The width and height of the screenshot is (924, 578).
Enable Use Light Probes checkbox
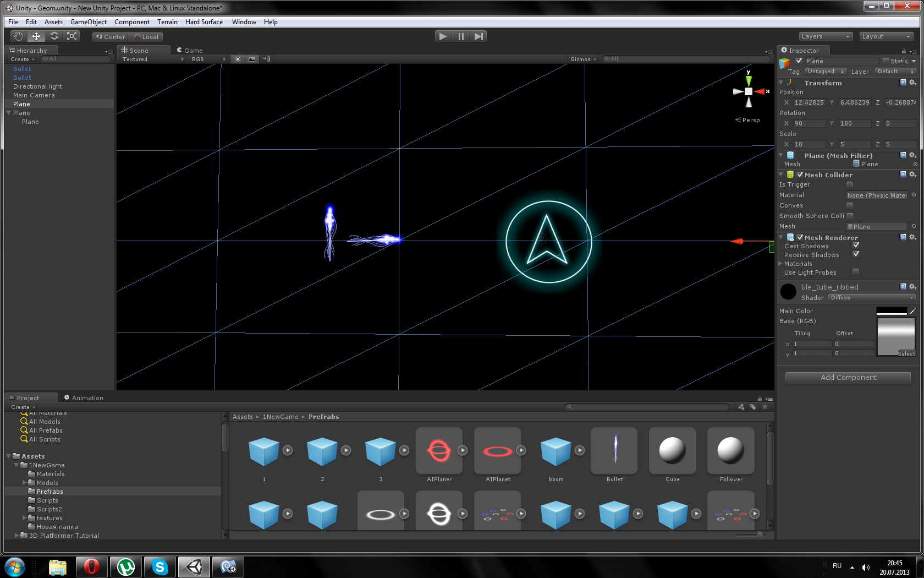pos(856,272)
